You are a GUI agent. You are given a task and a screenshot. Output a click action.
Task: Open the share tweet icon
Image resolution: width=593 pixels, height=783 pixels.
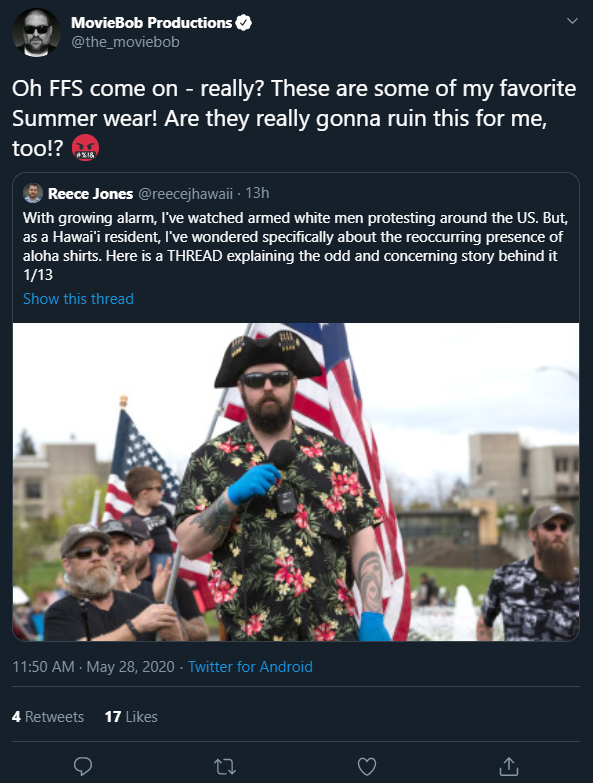[x=509, y=766]
